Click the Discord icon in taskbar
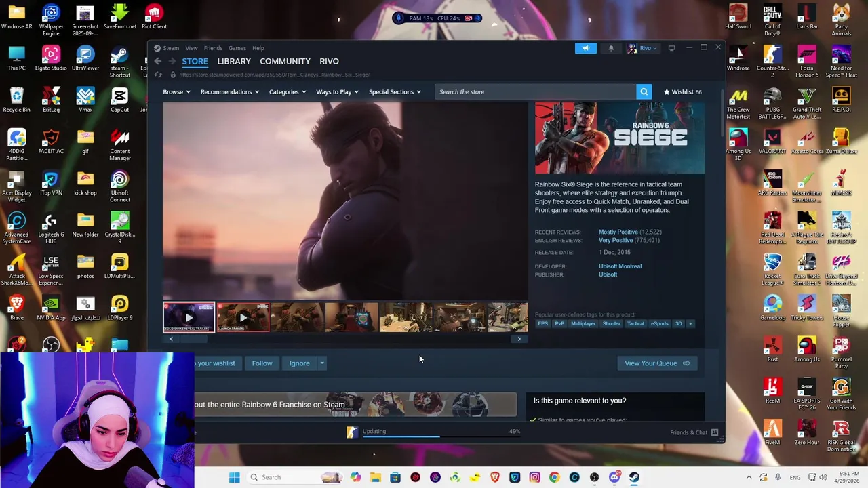 tap(614, 477)
